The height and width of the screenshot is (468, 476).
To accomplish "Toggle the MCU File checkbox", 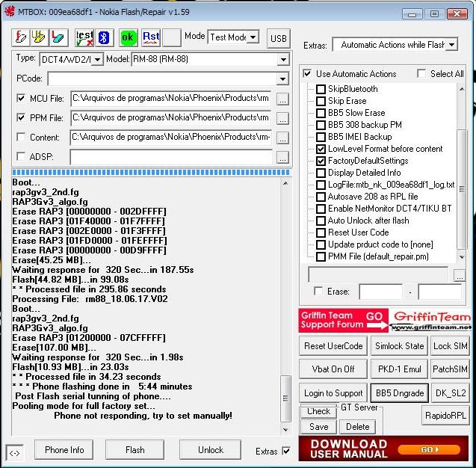I will point(21,98).
